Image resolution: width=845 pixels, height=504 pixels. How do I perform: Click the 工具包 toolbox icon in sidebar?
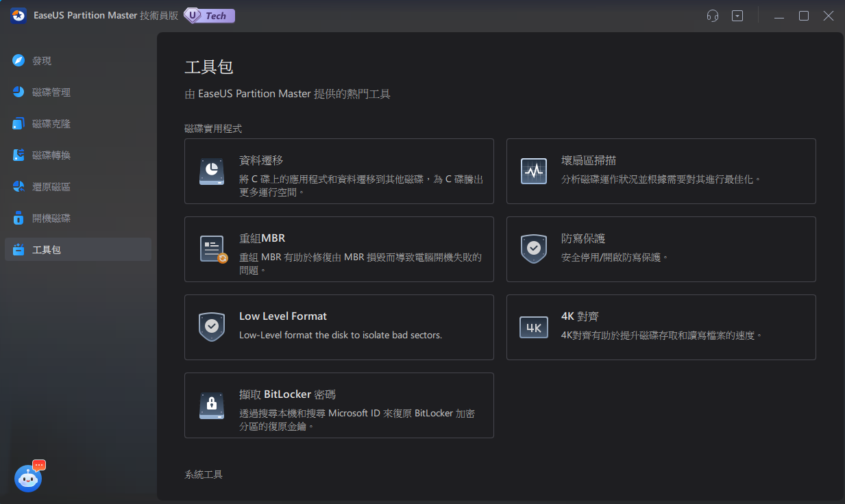(x=19, y=250)
